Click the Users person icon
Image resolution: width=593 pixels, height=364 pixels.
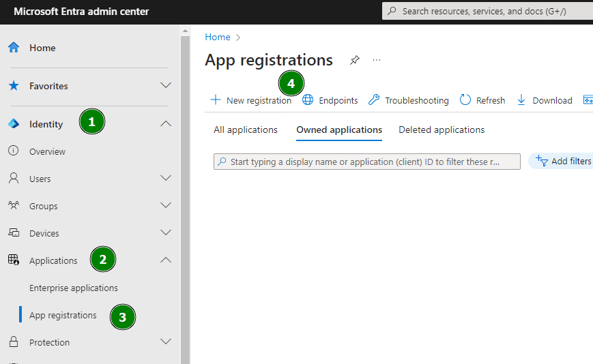14,178
